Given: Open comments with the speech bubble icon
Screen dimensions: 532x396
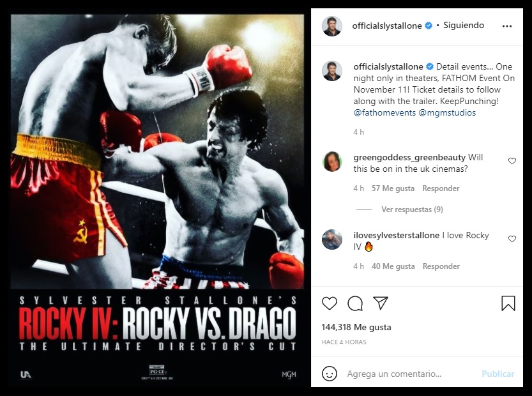Looking at the screenshot, I should [x=355, y=303].
